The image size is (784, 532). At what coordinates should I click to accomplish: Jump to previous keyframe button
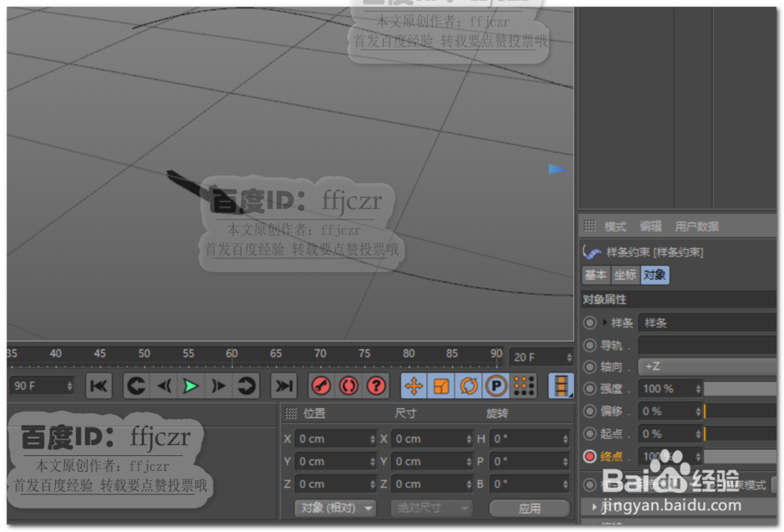[x=136, y=385]
